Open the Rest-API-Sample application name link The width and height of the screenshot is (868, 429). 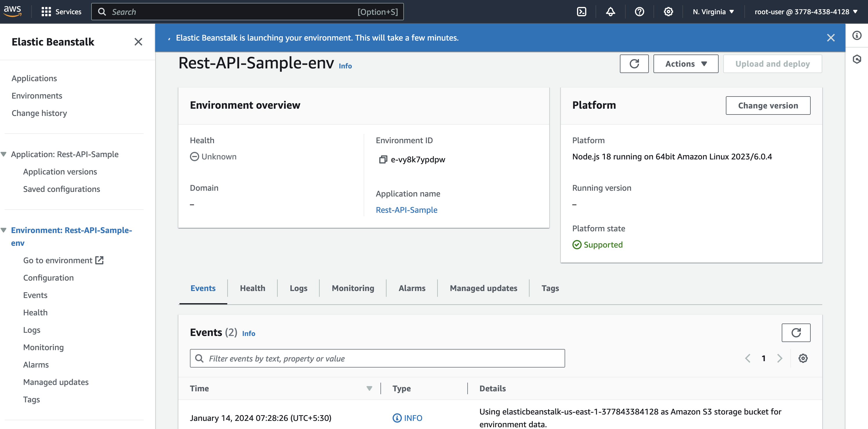[406, 210]
